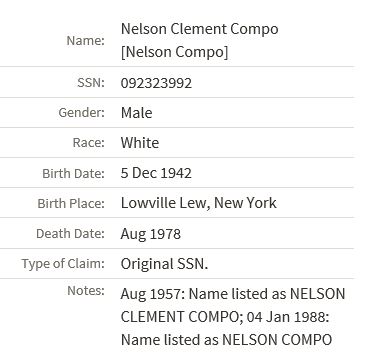Click birth place Lowville Lew, New York
Viewport: 365px width, 363px height.
pyautogui.click(x=198, y=203)
